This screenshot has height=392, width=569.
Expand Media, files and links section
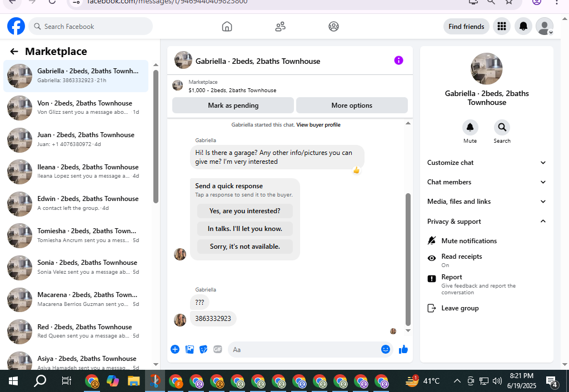click(486, 202)
